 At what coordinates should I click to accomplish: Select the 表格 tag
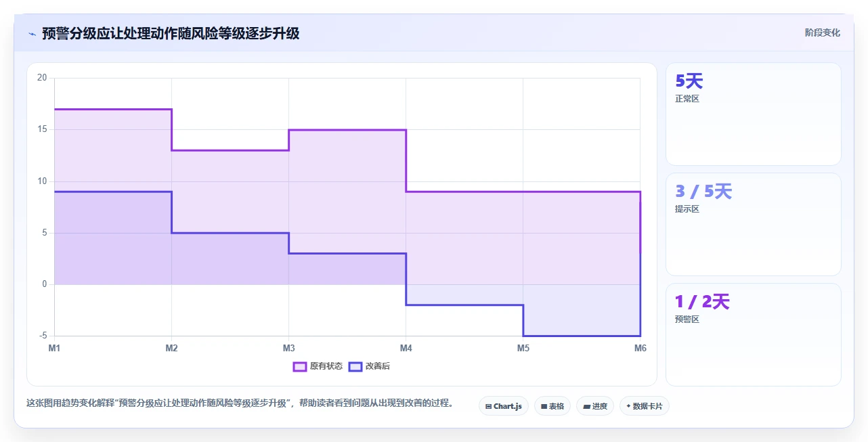tap(552, 406)
